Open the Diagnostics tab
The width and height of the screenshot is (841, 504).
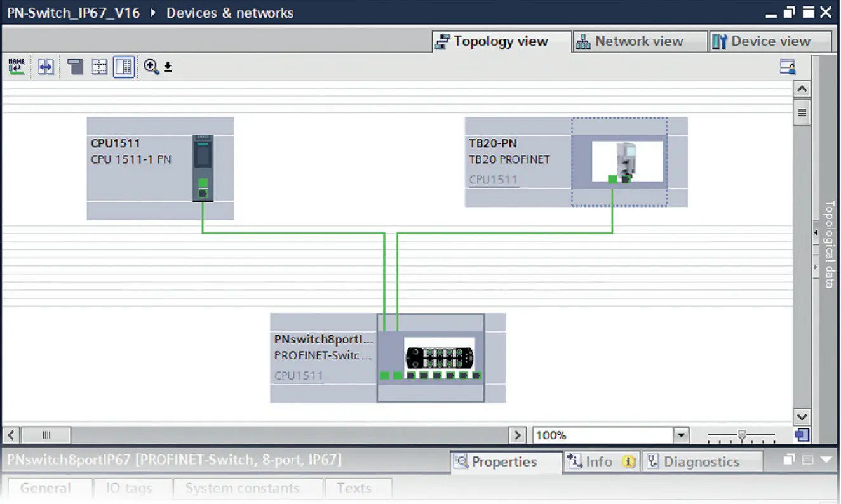click(701, 462)
